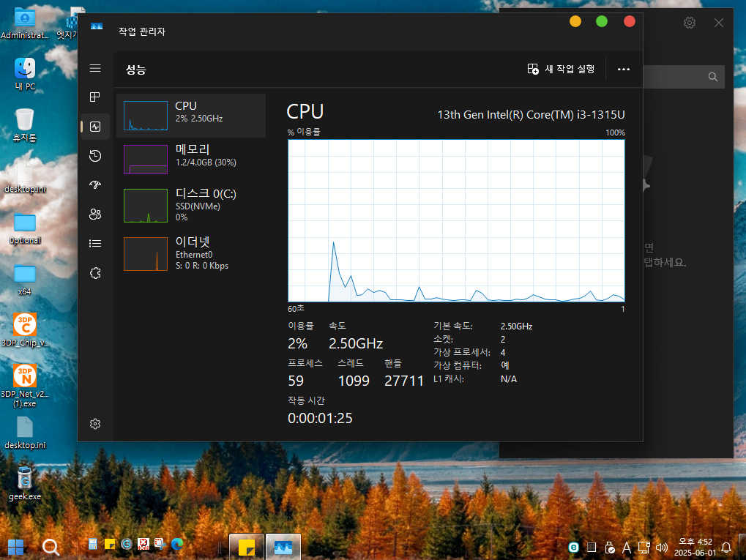Screen dimensions: 746x560
Task: Select the geek.exe desktop icon
Action: (x=25, y=483)
